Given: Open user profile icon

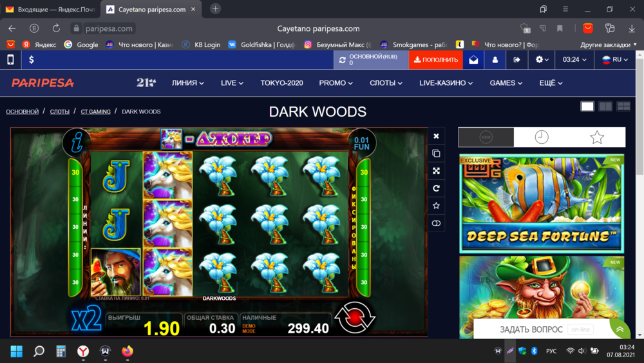Looking at the screenshot, I should click(x=495, y=59).
